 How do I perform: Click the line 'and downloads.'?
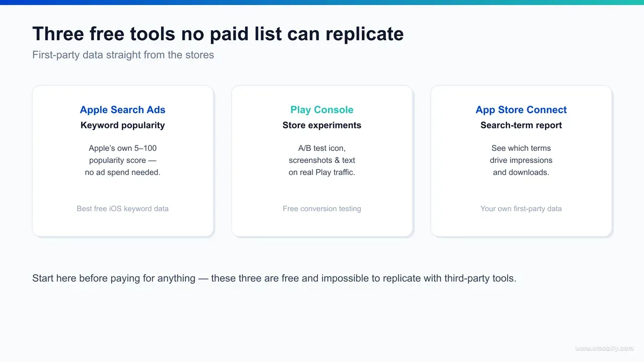(x=521, y=172)
